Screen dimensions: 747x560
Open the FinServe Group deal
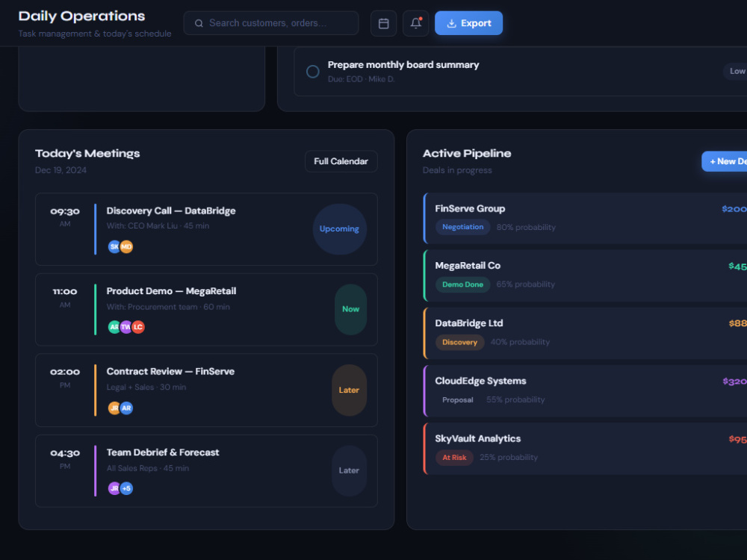pyautogui.click(x=585, y=219)
